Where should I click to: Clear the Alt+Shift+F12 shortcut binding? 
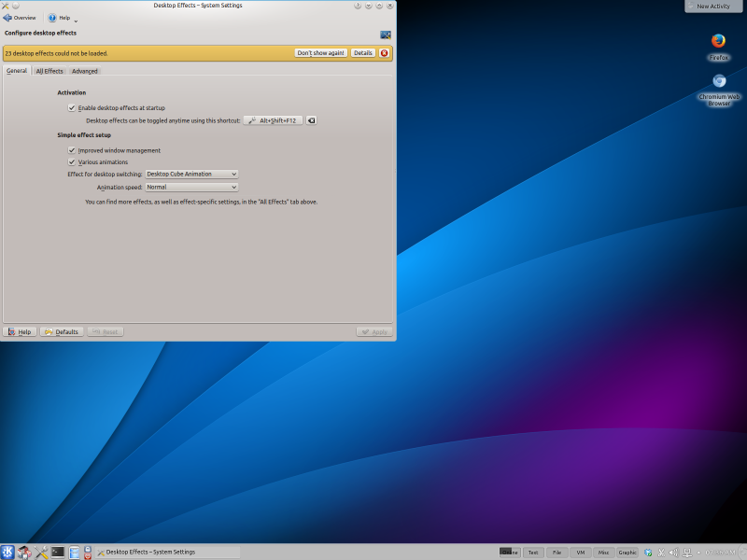(312, 120)
